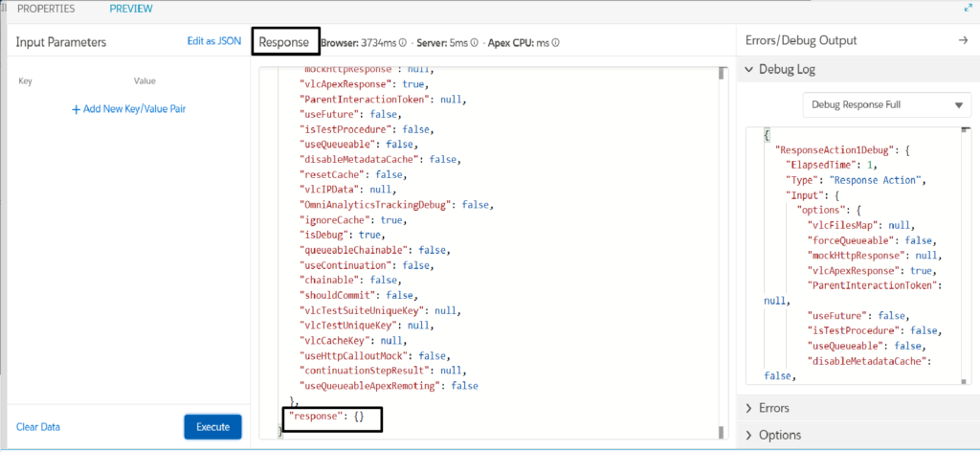980x452 pixels.
Task: Select the "vlcCacheKey" line
Action: [x=352, y=341]
